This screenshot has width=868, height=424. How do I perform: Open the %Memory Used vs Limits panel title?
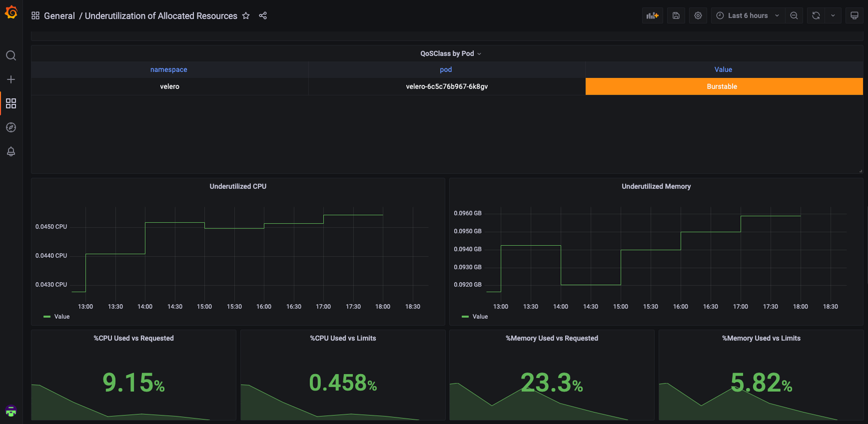pyautogui.click(x=761, y=338)
